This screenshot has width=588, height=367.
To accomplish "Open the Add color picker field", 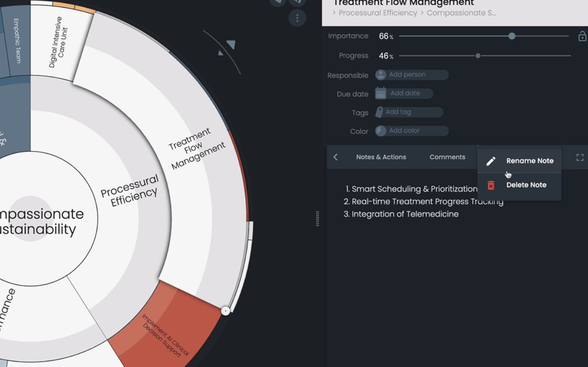I will pos(412,131).
